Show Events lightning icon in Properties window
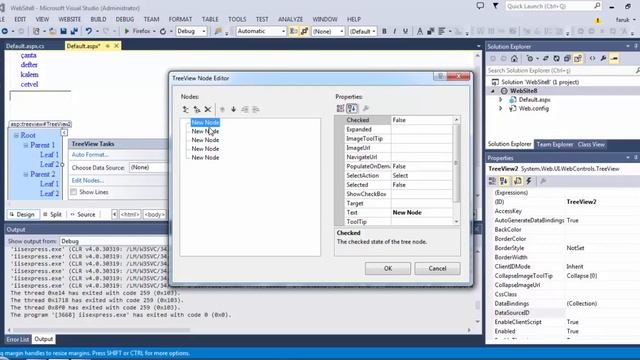Screen dimensions: 640x360 click(529, 181)
